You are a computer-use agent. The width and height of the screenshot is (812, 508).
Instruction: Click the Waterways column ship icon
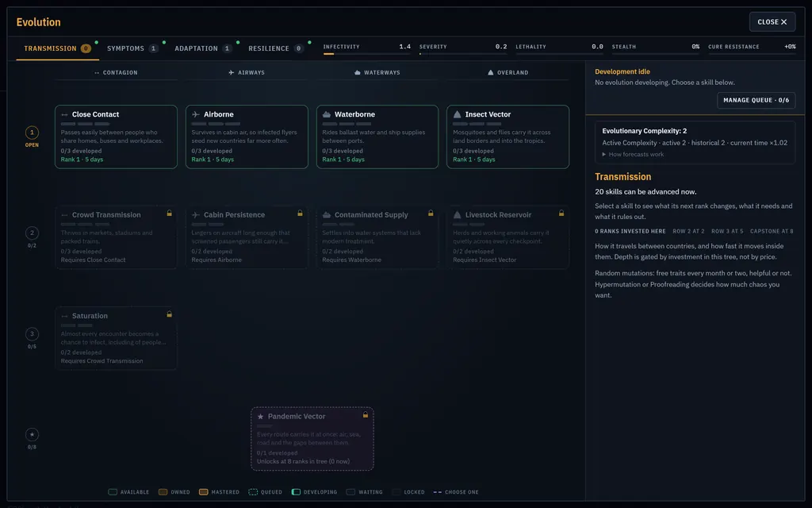click(x=358, y=72)
